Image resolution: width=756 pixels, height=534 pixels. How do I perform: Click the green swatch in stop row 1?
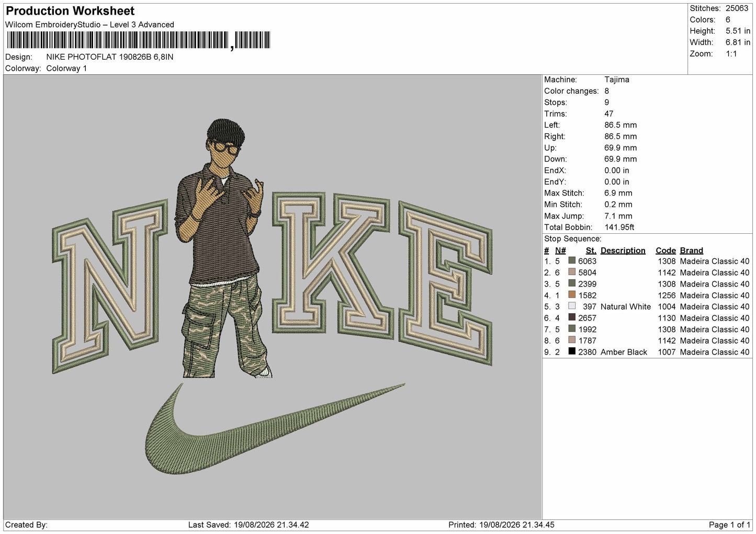572,260
